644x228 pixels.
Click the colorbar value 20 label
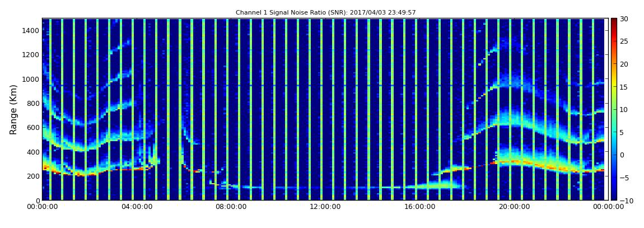624,64
